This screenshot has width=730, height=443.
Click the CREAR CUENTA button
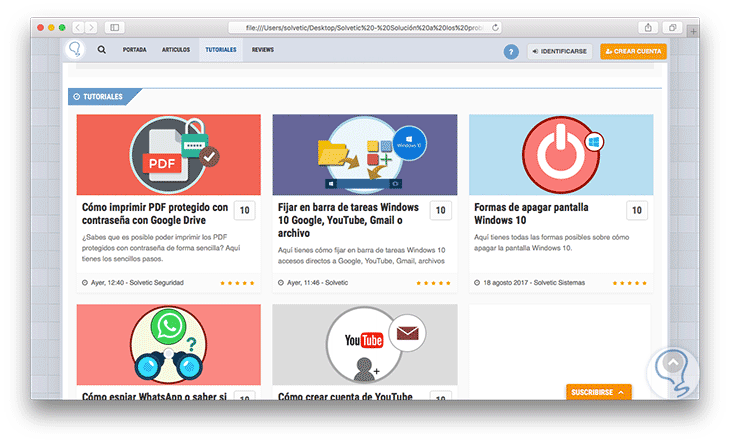click(x=633, y=51)
